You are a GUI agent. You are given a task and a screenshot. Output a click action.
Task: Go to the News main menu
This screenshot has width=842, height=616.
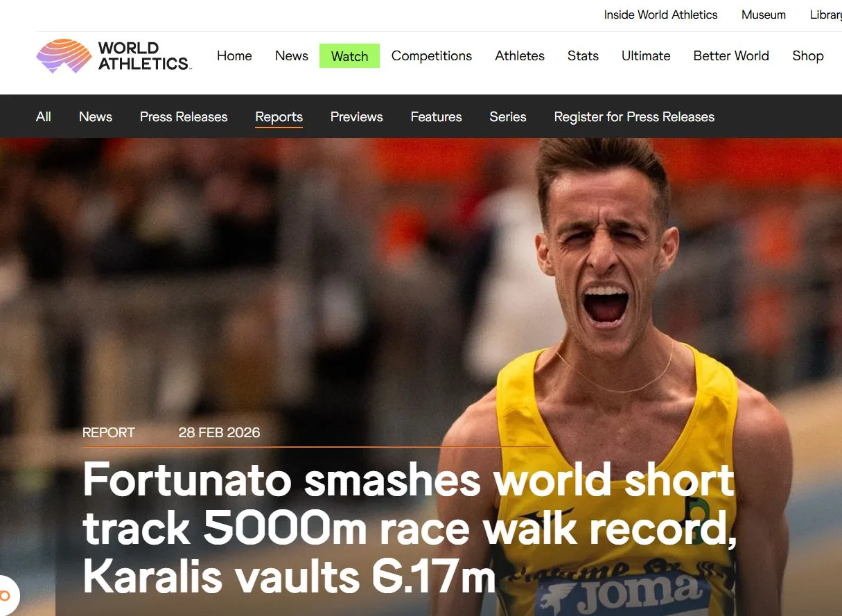pyautogui.click(x=292, y=56)
